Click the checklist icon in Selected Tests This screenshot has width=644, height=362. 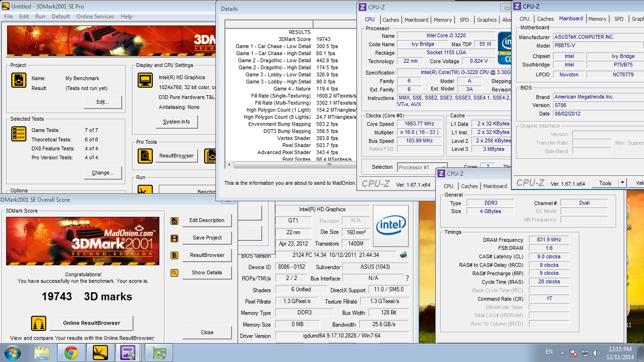[19, 134]
